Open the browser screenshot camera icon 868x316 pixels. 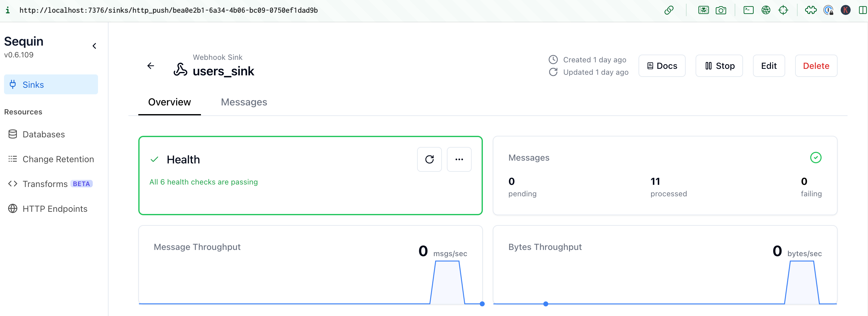(721, 10)
